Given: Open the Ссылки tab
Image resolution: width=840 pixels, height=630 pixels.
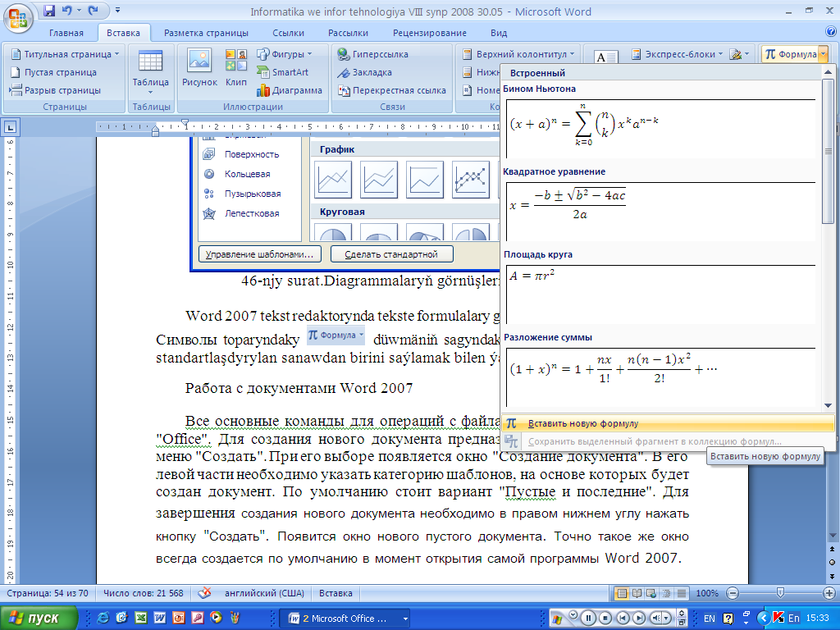Looking at the screenshot, I should coord(288,33).
